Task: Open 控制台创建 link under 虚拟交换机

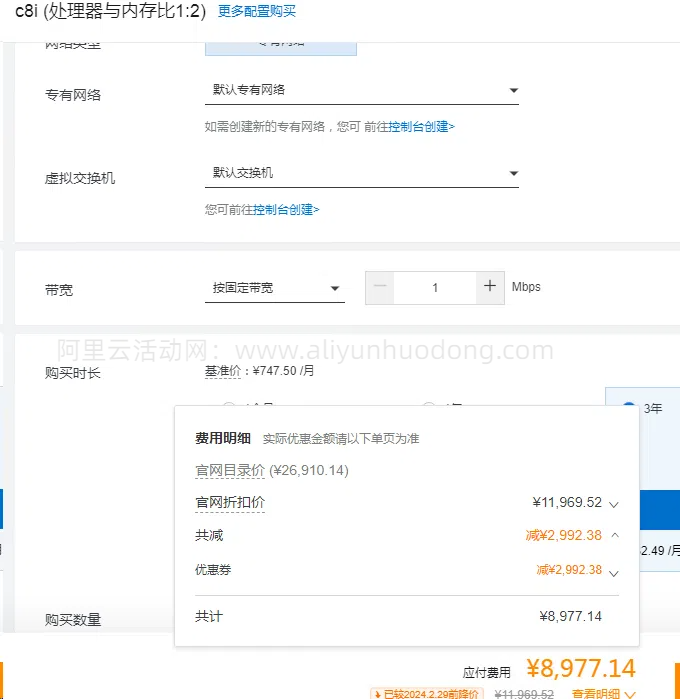Action: (286, 210)
